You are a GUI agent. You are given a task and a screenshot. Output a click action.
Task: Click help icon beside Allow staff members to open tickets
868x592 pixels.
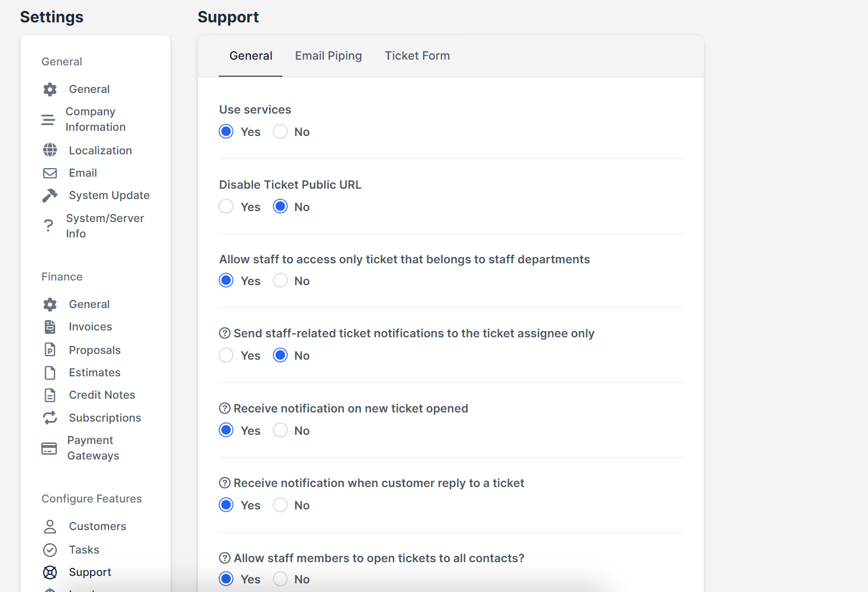click(x=225, y=558)
